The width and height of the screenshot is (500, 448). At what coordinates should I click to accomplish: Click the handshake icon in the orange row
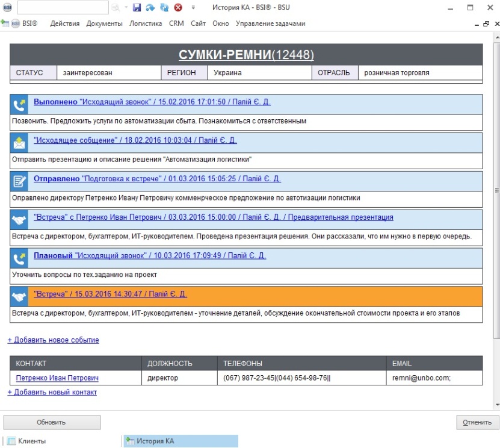(x=19, y=296)
